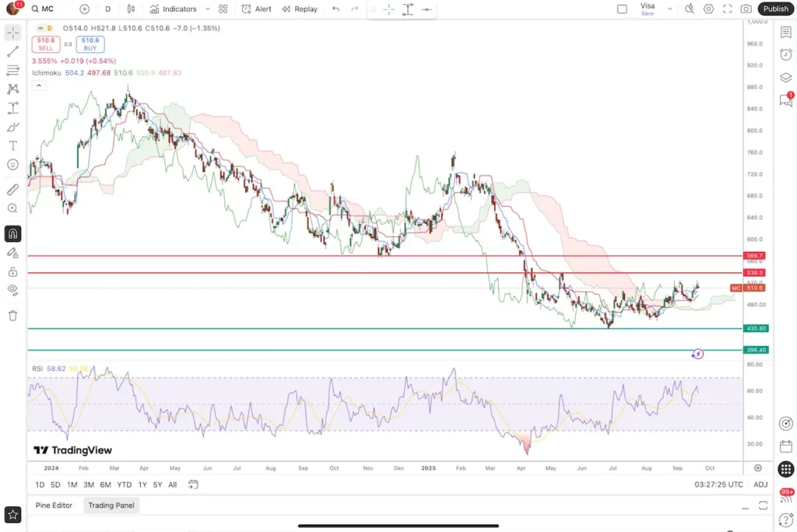Expand the Visa layout dropdown arrow
This screenshot has height=532, width=797.
[670, 9]
